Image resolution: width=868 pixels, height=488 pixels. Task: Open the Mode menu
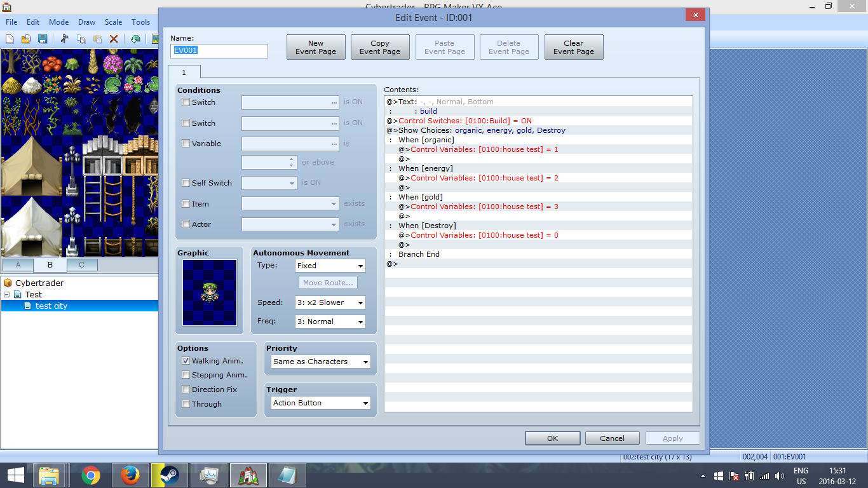click(x=58, y=22)
